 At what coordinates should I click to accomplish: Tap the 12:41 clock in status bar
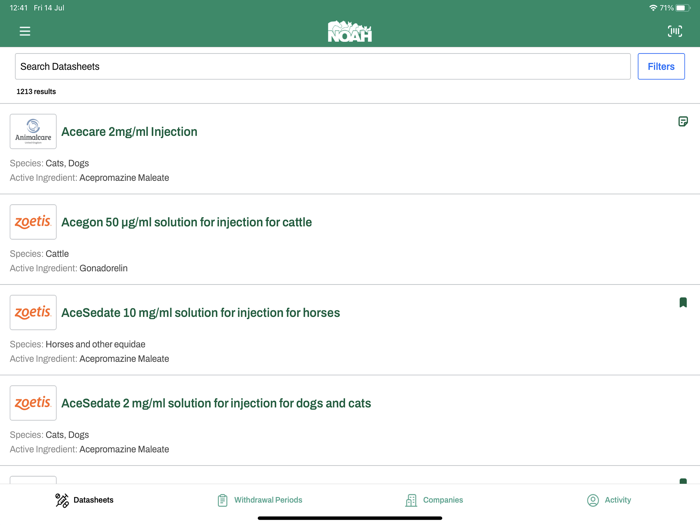tap(18, 8)
